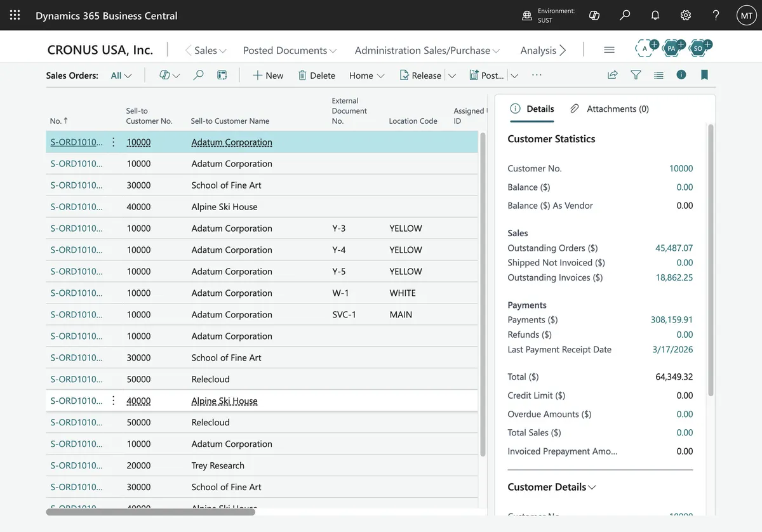Show more options for first Adatum row
The height and width of the screenshot is (532, 762).
[x=114, y=142]
